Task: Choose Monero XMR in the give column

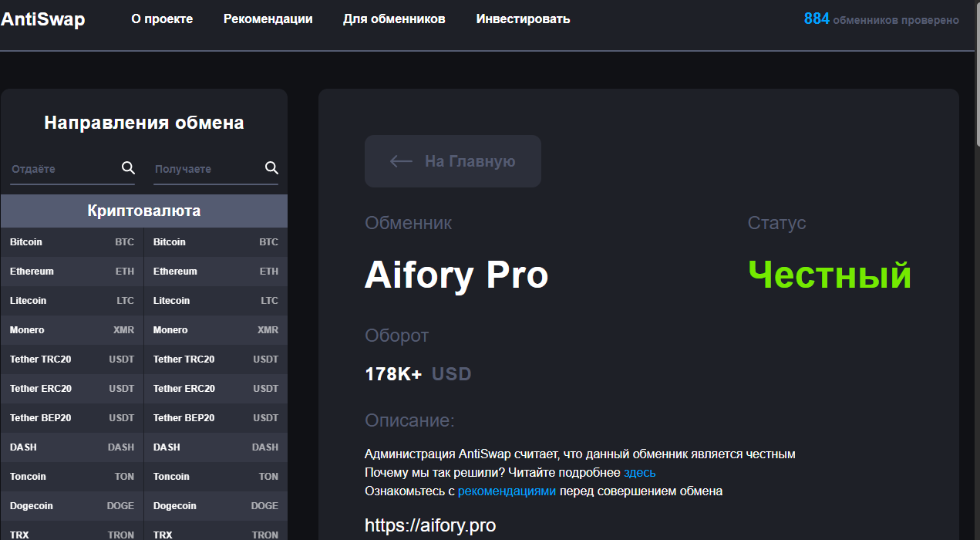Action: click(72, 330)
